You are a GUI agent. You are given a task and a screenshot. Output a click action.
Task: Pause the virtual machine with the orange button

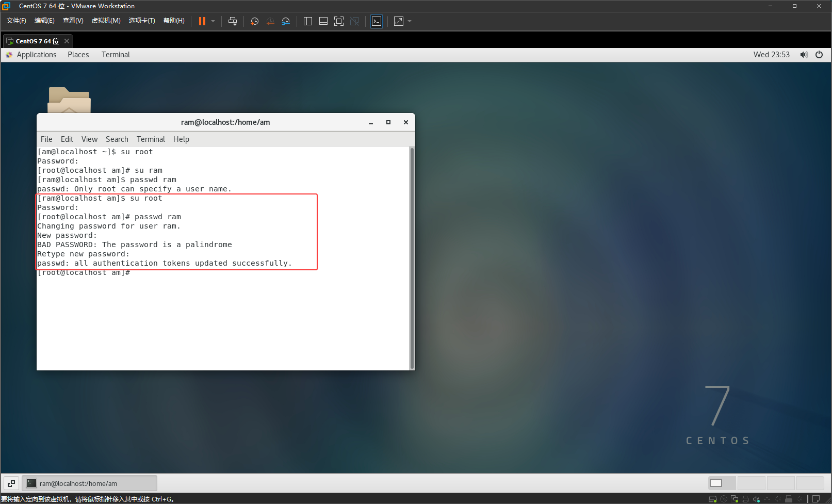coord(202,21)
